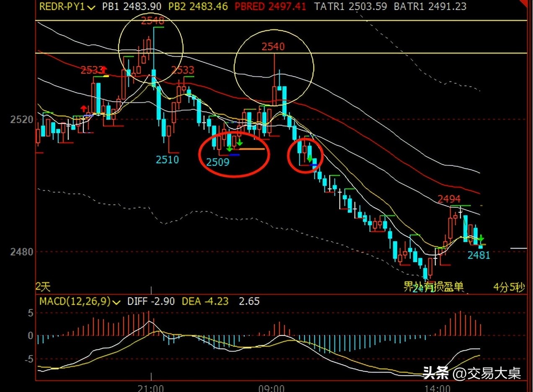Click green down arrow inside small red ellipse
Viewport: 533px width, 392px height.
coord(310,158)
